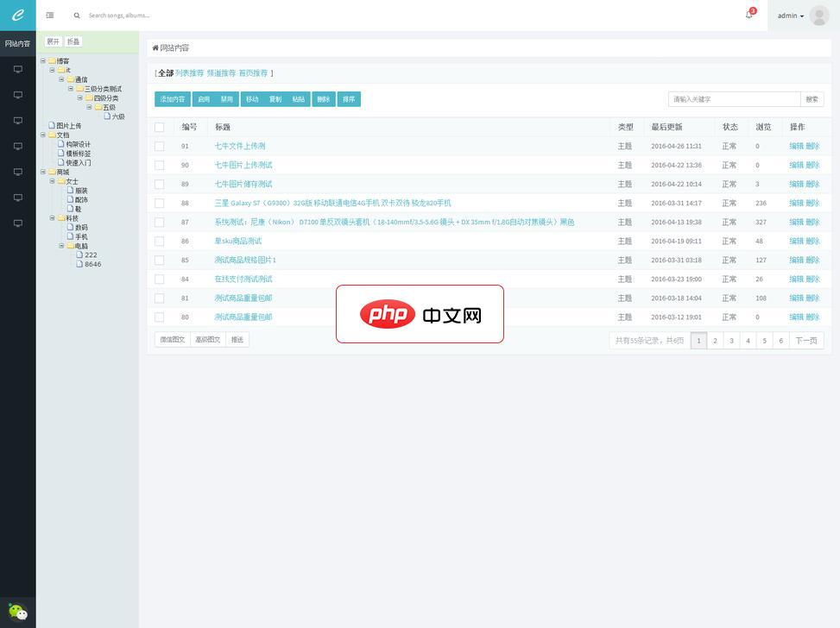Click the admin user avatar
840x628 pixels.
click(x=819, y=16)
